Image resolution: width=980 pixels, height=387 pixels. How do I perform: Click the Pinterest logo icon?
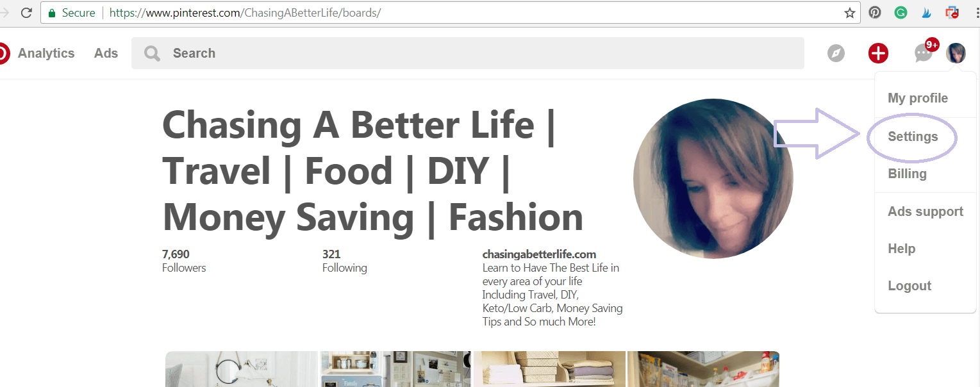tap(3, 53)
